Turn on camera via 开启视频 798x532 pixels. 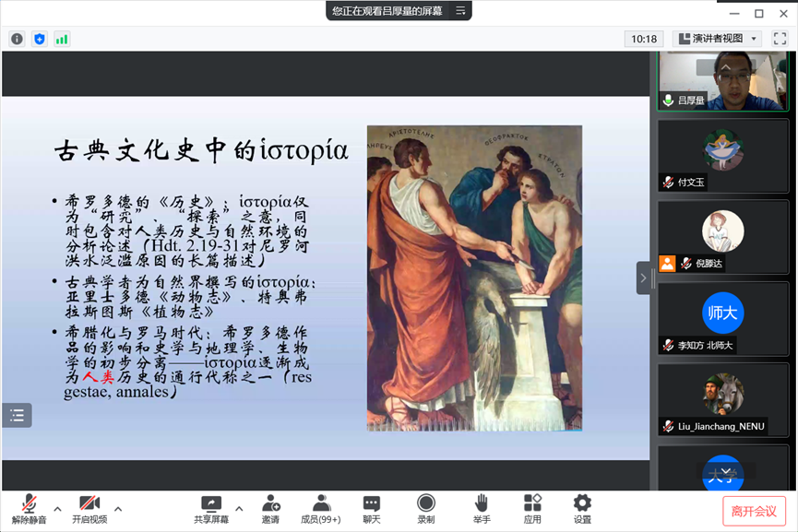pos(89,508)
